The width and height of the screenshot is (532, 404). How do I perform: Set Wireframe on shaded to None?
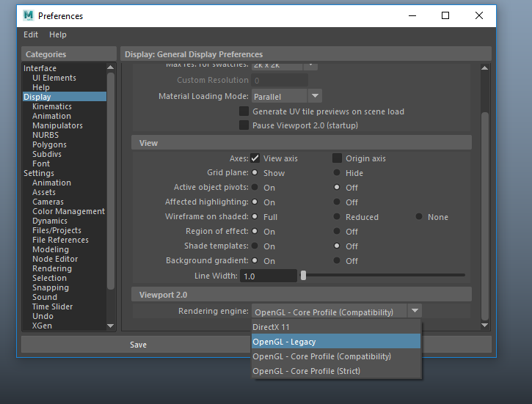pos(419,216)
